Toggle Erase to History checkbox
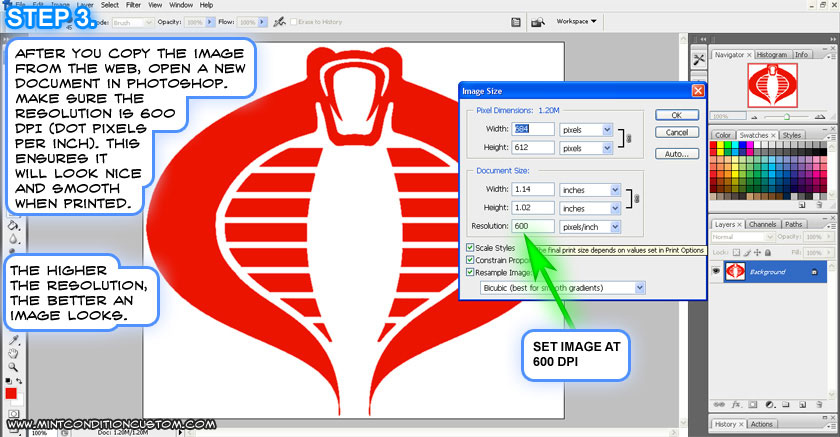840x437 pixels. 294,22
